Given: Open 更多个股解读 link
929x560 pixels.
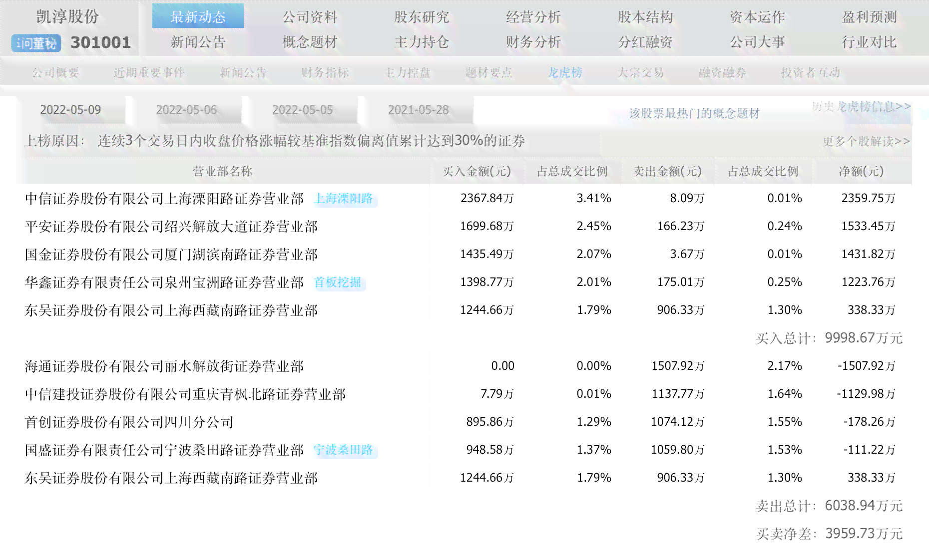Looking at the screenshot, I should (x=867, y=142).
